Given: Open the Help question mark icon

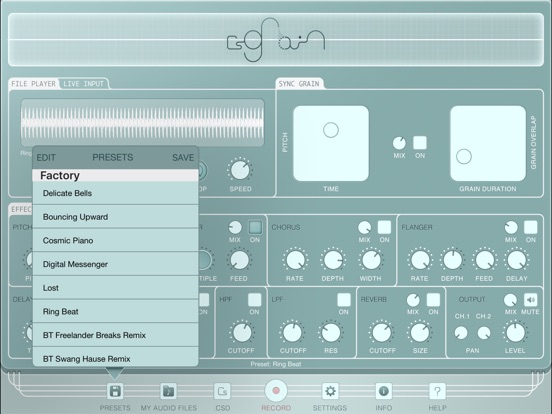Looking at the screenshot, I should tap(437, 391).
